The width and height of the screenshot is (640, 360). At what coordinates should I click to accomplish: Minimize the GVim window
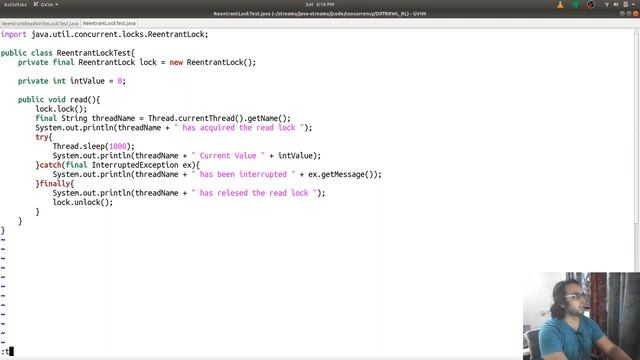tap(622, 13)
